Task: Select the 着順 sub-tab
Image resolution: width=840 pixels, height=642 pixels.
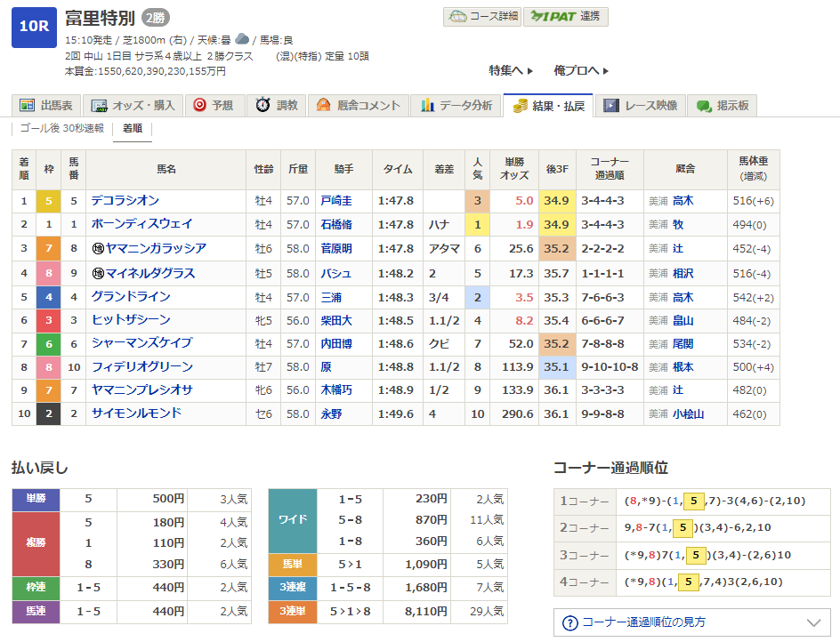Action: coord(132,129)
